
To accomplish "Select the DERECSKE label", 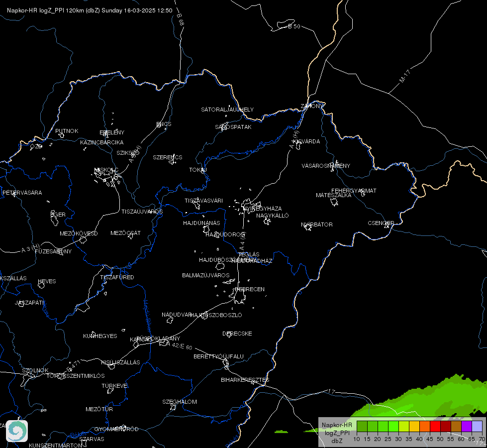I will point(237,334).
